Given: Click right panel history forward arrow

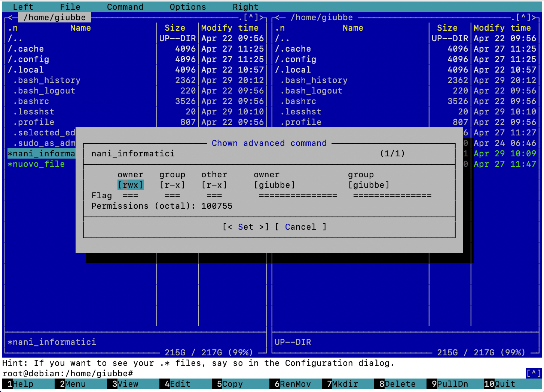Looking at the screenshot, I should click(x=534, y=17).
